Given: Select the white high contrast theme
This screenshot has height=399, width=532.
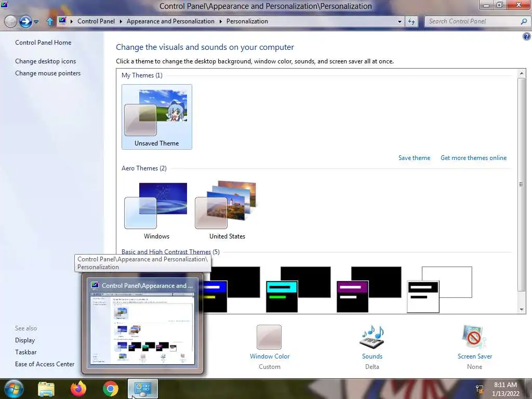Looking at the screenshot, I should click(x=440, y=289).
